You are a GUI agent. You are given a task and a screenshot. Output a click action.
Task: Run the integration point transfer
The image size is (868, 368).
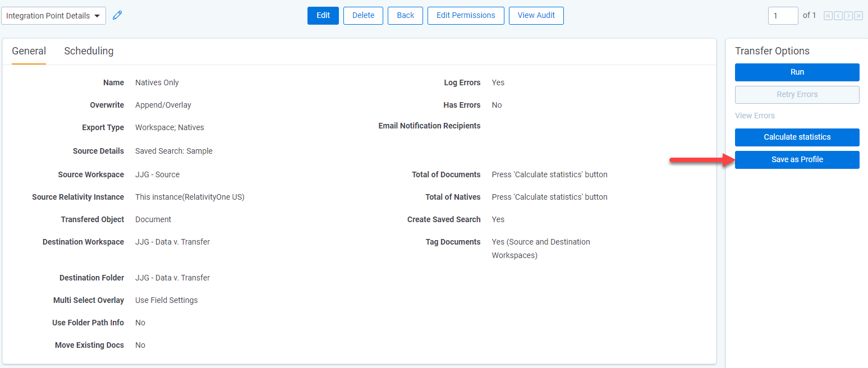[x=797, y=72]
